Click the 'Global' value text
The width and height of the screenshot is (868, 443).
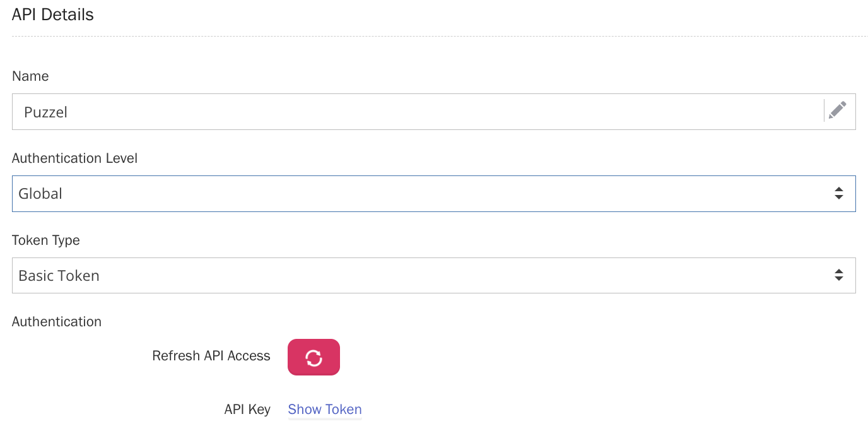pos(40,194)
